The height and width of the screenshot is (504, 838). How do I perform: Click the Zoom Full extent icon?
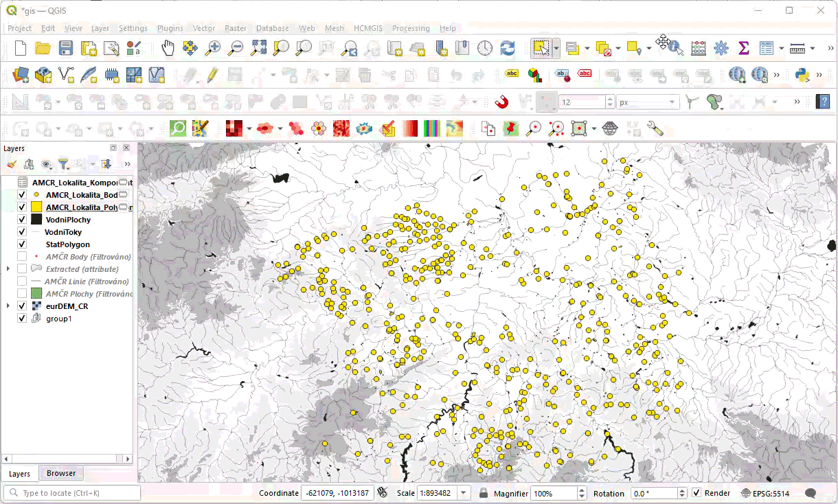258,48
